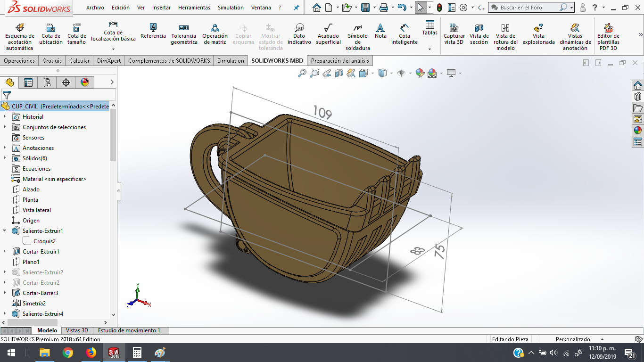Open the Tablas dropdown arrow
Image resolution: width=644 pixels, height=362 pixels.
tap(429, 49)
